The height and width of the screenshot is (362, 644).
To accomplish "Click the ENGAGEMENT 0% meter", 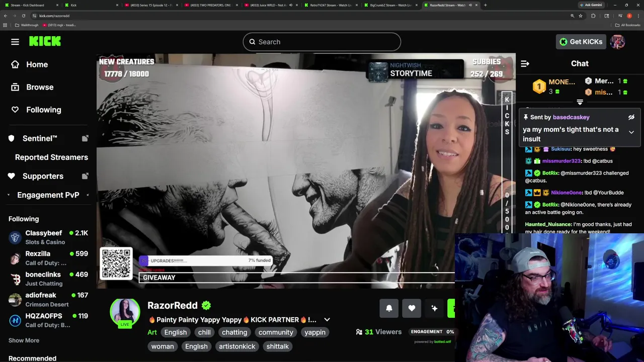I will pos(432,332).
